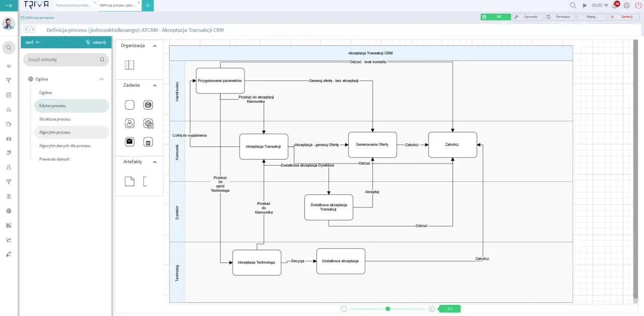Open the handshake module in the sidebar
Image resolution: width=644 pixels, height=316 pixels.
coord(9,66)
